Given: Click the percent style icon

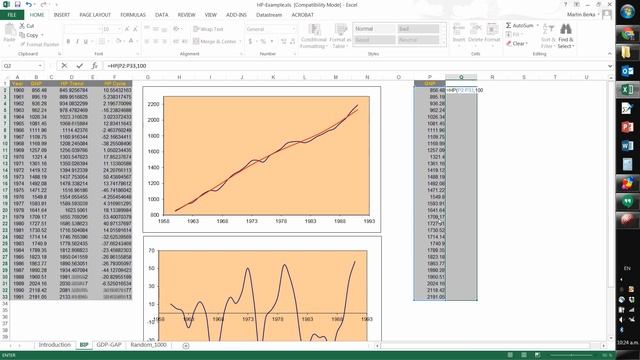Looking at the screenshot, I should [x=263, y=41].
